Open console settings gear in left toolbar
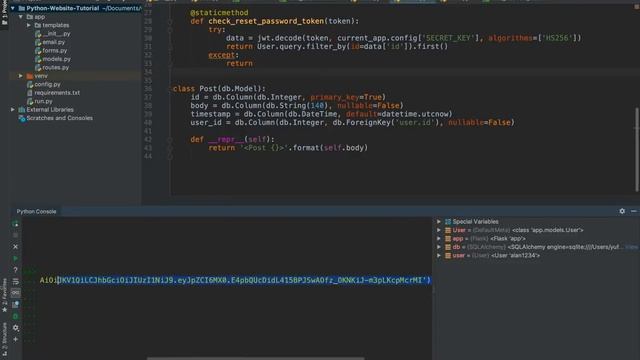Viewport: 640px width, 360px height. [x=16, y=327]
